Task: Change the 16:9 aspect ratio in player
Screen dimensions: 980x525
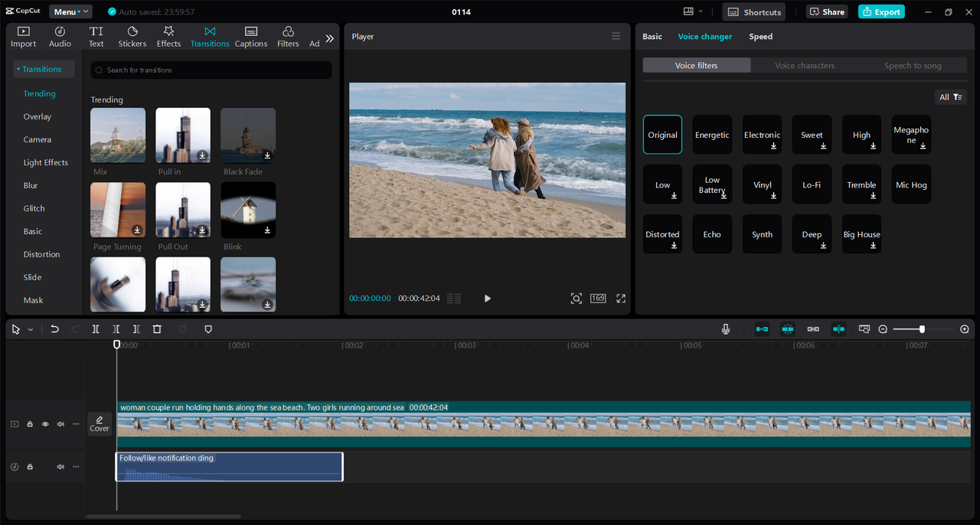Action: coord(598,298)
